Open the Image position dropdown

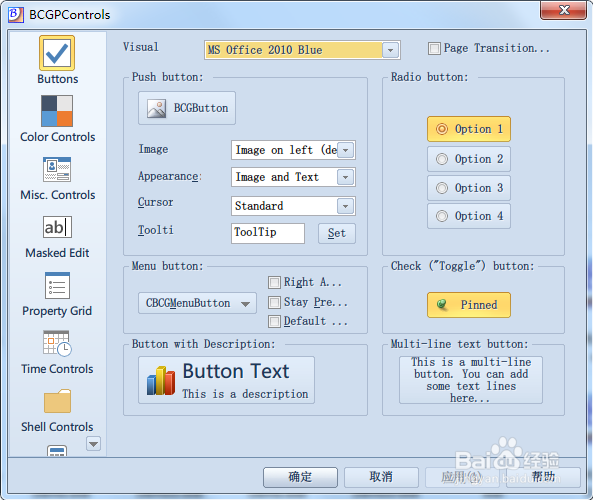tap(345, 150)
